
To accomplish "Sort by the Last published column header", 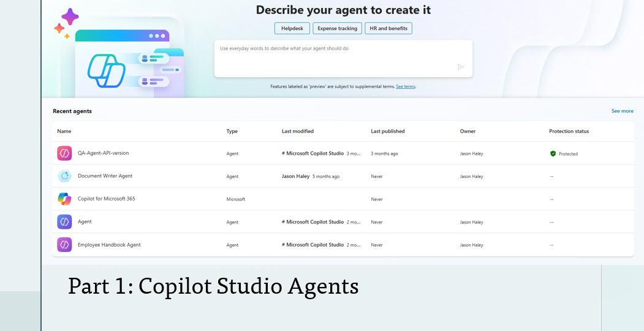I will pos(388,132).
